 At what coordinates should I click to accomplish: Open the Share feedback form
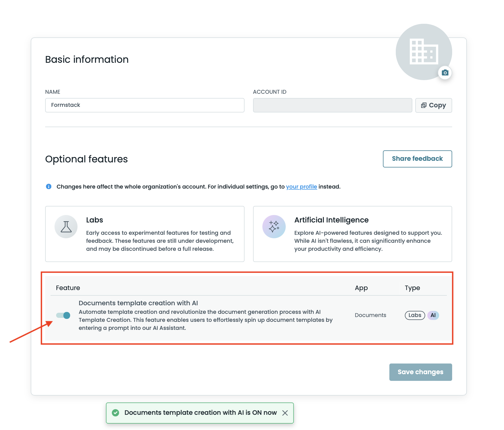coord(417,159)
